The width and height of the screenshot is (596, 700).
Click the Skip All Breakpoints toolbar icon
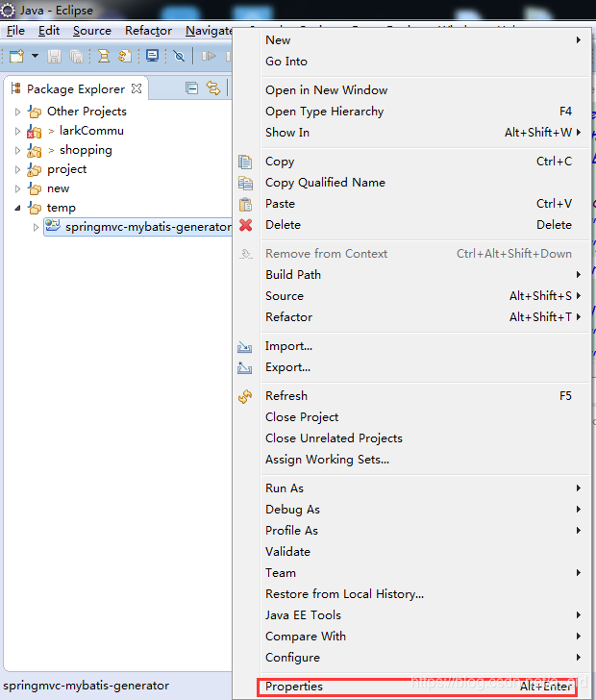pos(179,56)
